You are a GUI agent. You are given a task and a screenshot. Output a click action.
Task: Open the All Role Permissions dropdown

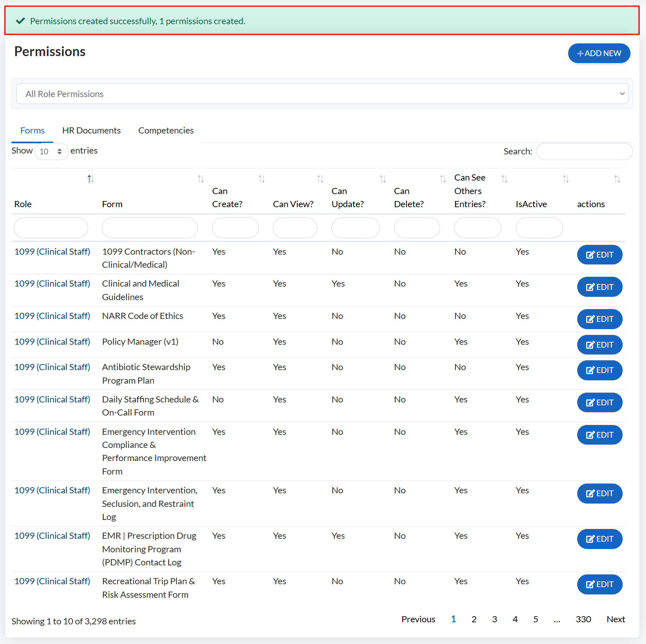click(322, 94)
